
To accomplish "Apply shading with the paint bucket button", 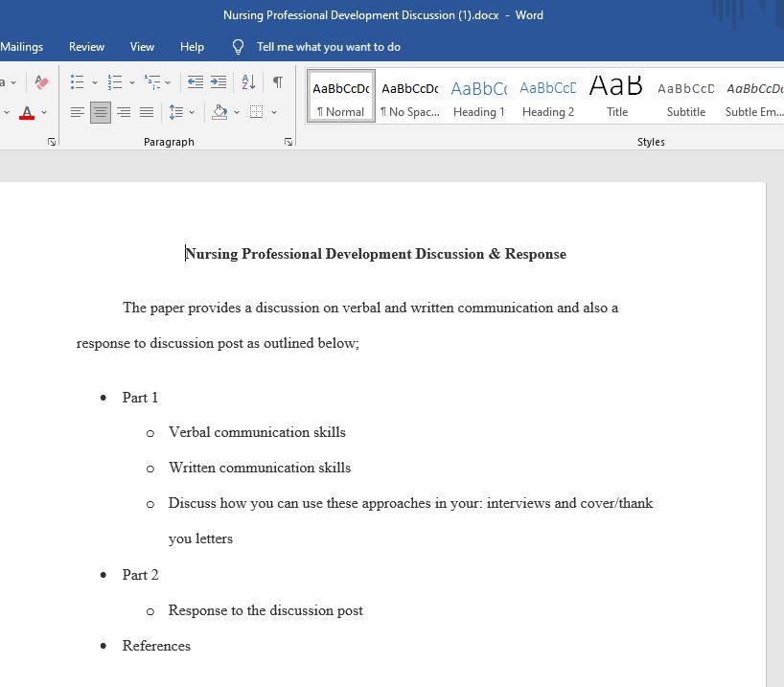I will coord(219,112).
